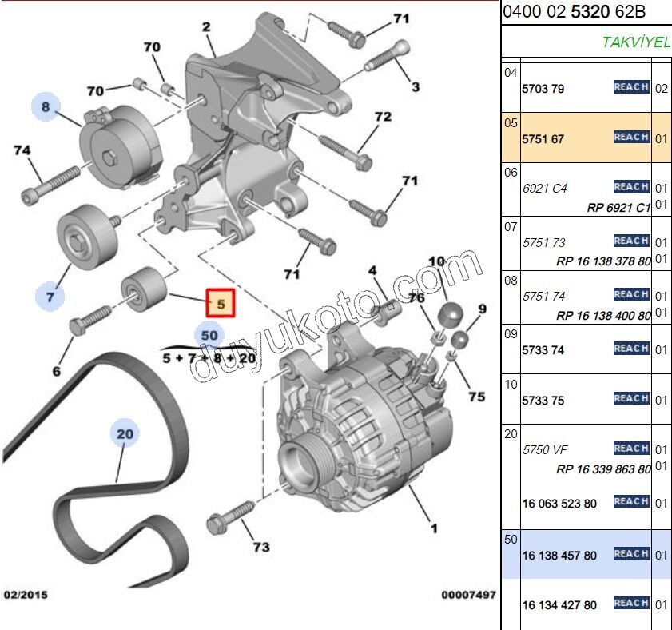Screen dimensions: 672x630
Task: Open REACH badge for 16 138 457 80
Action: click(630, 554)
